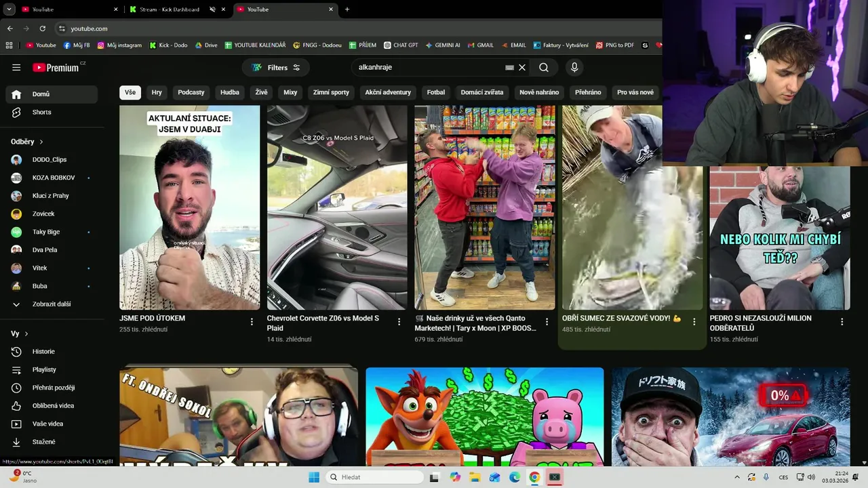868x488 pixels.
Task: Open the Filters button
Action: [x=276, y=67]
